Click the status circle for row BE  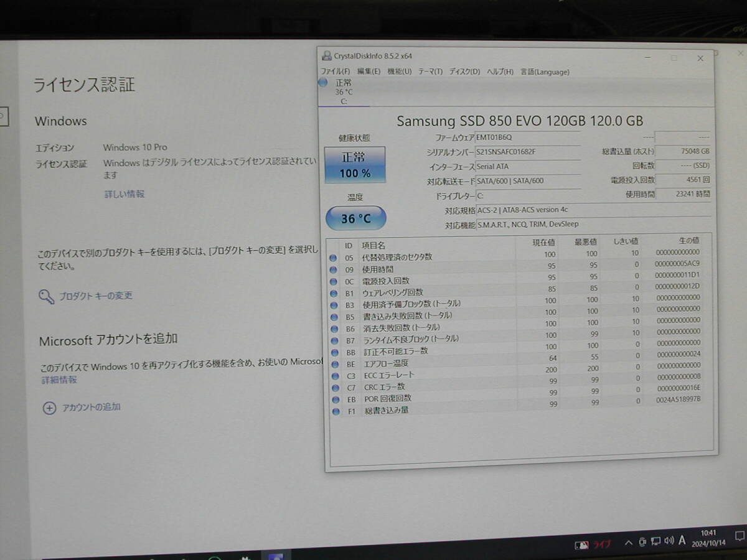point(335,364)
